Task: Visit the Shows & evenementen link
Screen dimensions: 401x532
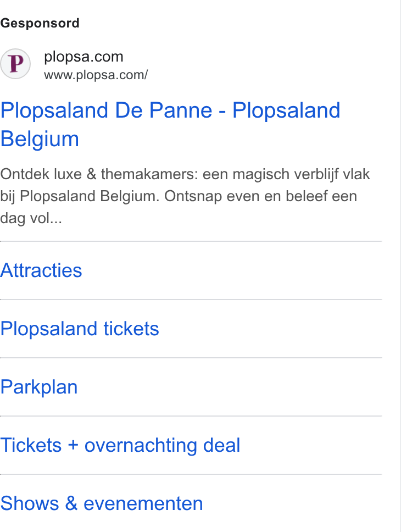Action: point(102,503)
